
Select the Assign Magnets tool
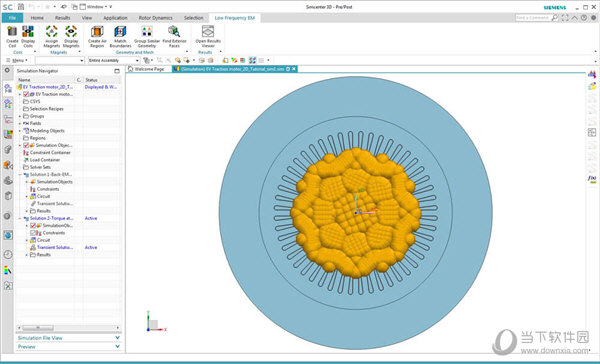tap(52, 37)
